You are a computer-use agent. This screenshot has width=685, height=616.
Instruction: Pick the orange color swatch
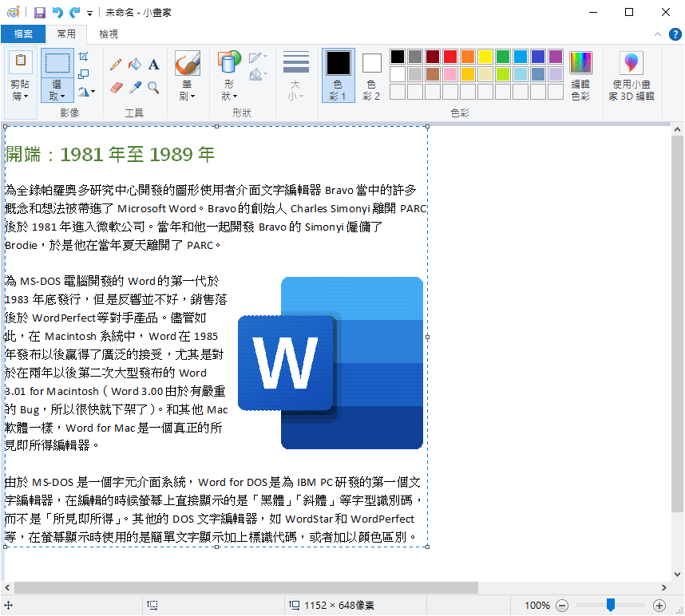pyautogui.click(x=467, y=57)
